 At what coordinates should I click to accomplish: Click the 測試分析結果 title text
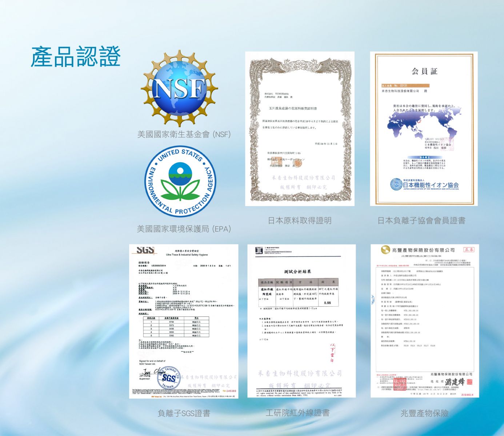point(297,271)
